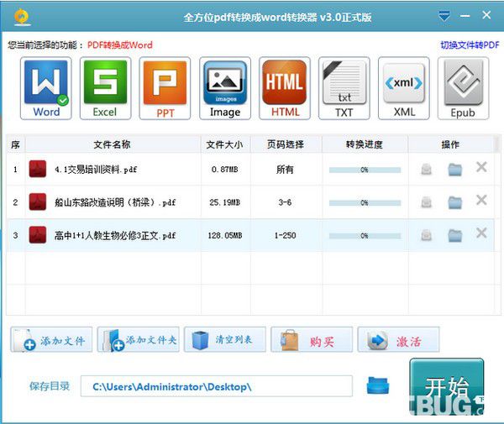Click file size 0.87MB
Screen dimensions: 504x424
click(x=225, y=170)
